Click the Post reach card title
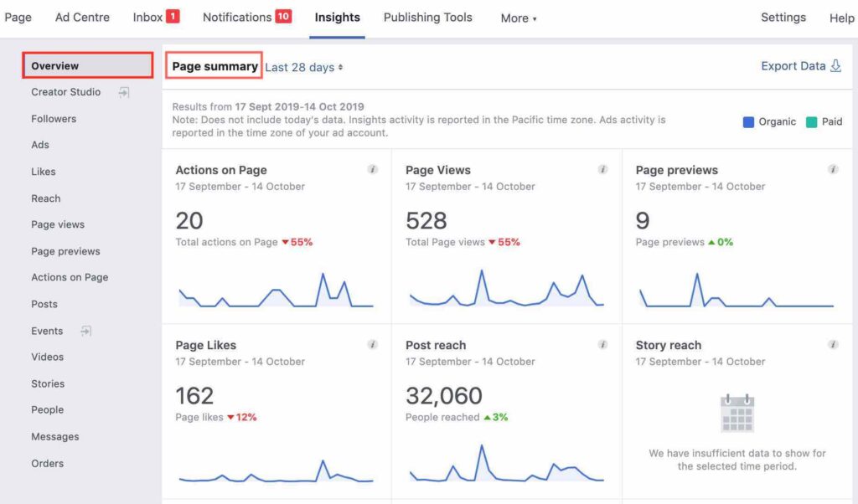This screenshot has width=858, height=504. [x=436, y=345]
